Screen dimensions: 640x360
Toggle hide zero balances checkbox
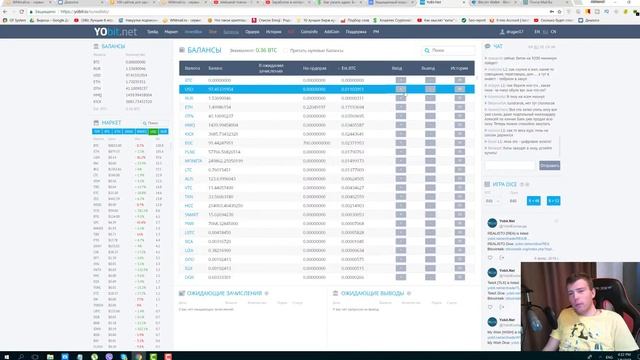pos(286,51)
